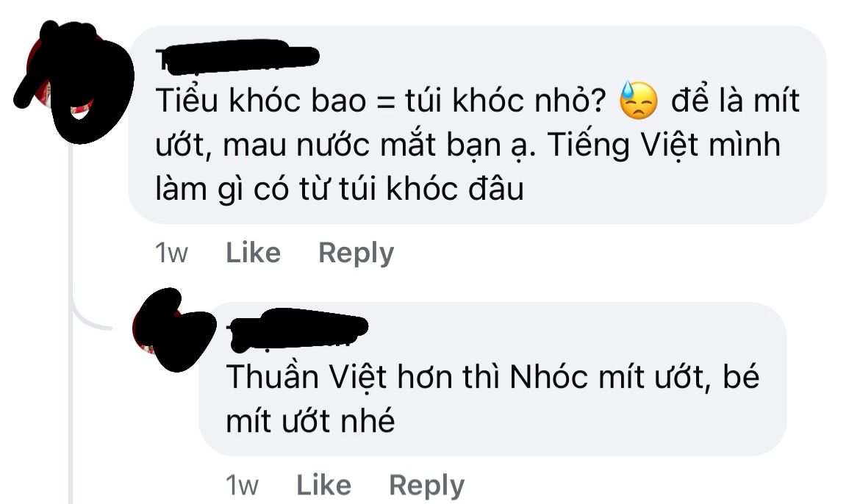Open the first commenter's blacked-out avatar

pyautogui.click(x=74, y=81)
